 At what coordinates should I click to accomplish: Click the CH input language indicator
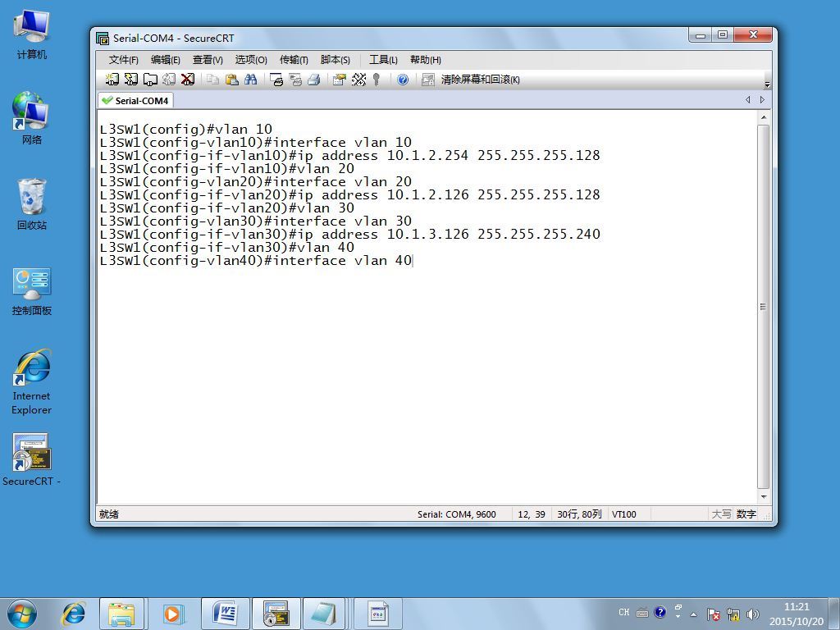point(624,612)
